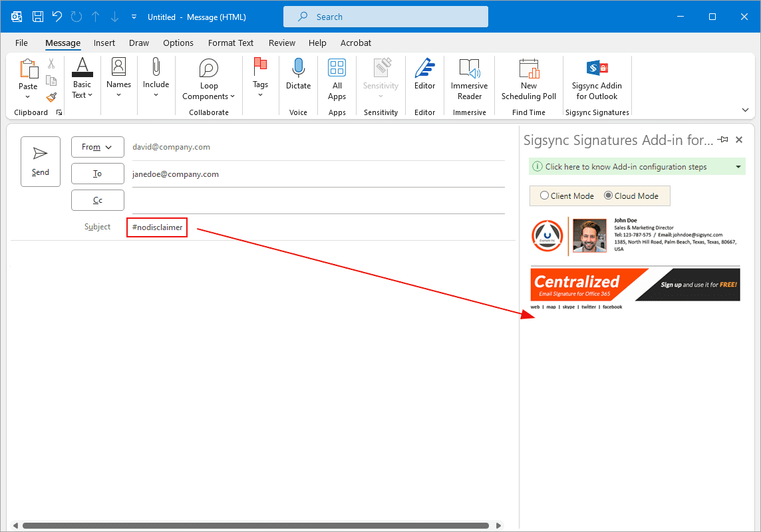Click the Cc recipients button

97,200
